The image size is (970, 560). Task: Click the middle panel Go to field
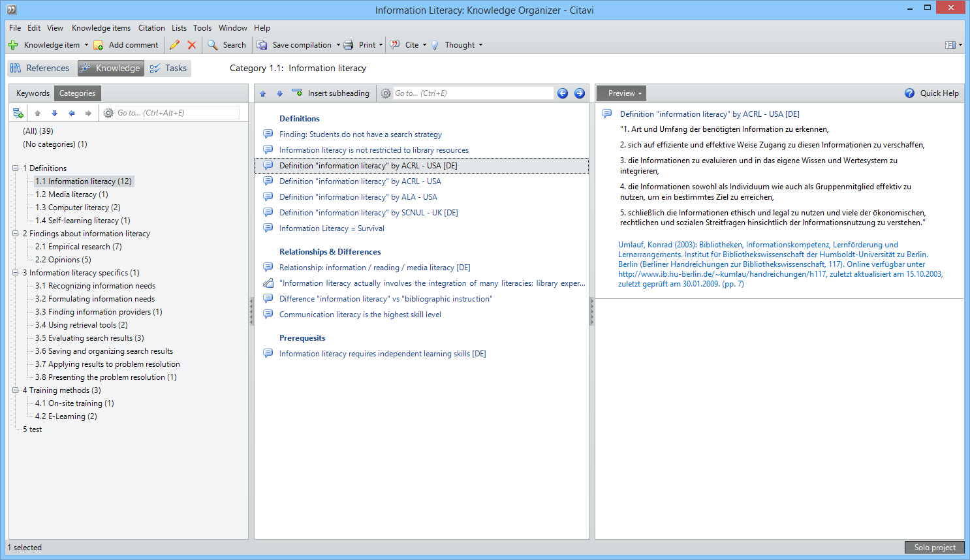point(473,93)
